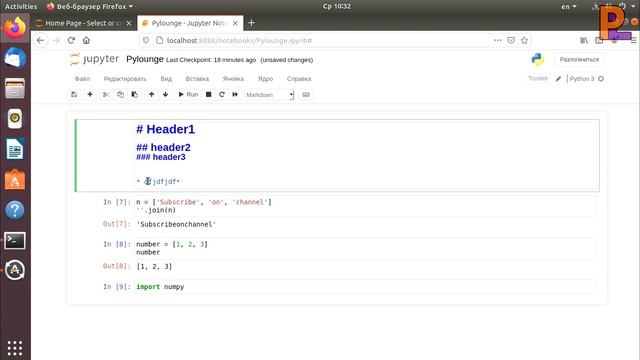Save page to Pocket icon

click(511, 40)
